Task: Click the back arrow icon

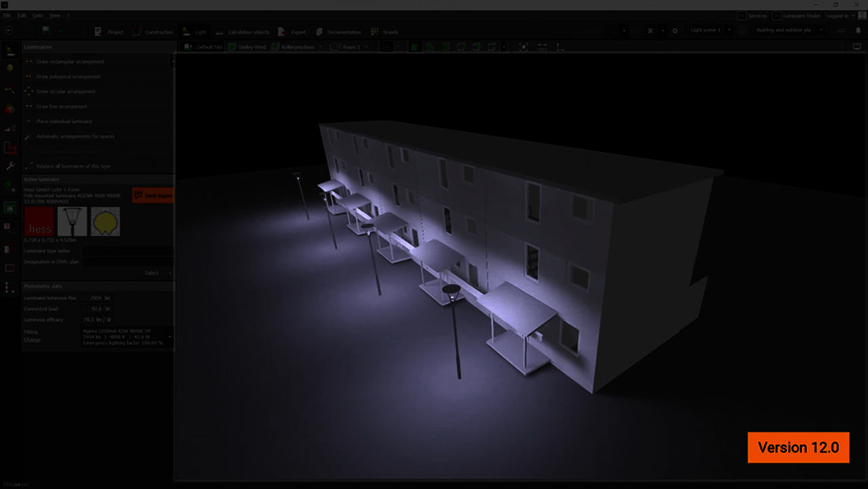Action: click(x=8, y=31)
